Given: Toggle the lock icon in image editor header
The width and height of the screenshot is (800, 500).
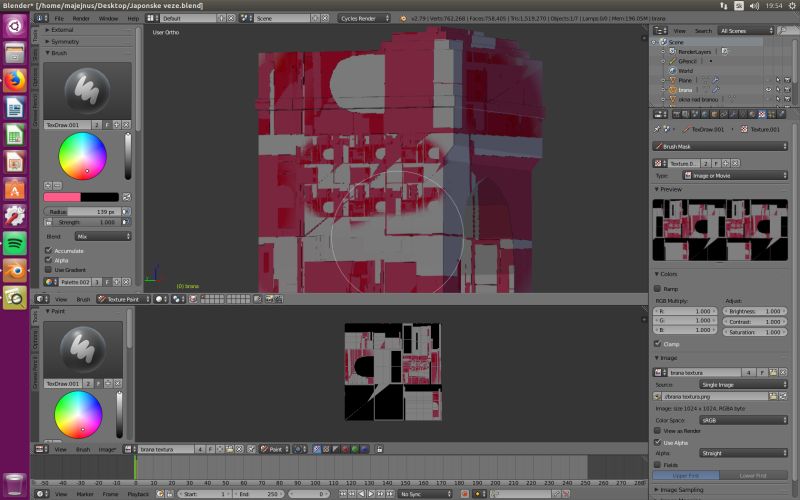Looking at the screenshot, I should pyautogui.click(x=379, y=449).
